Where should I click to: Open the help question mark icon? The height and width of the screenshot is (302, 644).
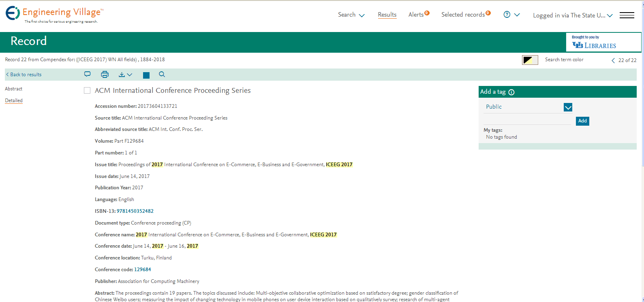[507, 15]
